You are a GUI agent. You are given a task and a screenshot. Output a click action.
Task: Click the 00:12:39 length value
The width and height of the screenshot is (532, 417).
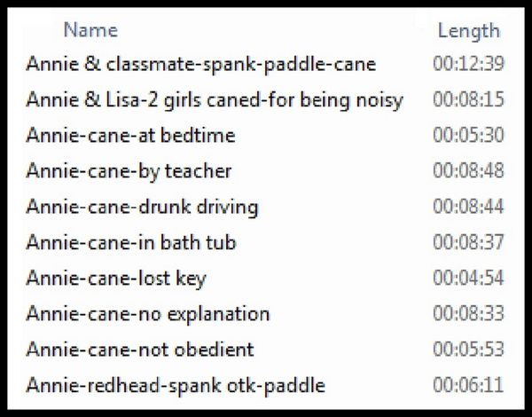click(468, 64)
